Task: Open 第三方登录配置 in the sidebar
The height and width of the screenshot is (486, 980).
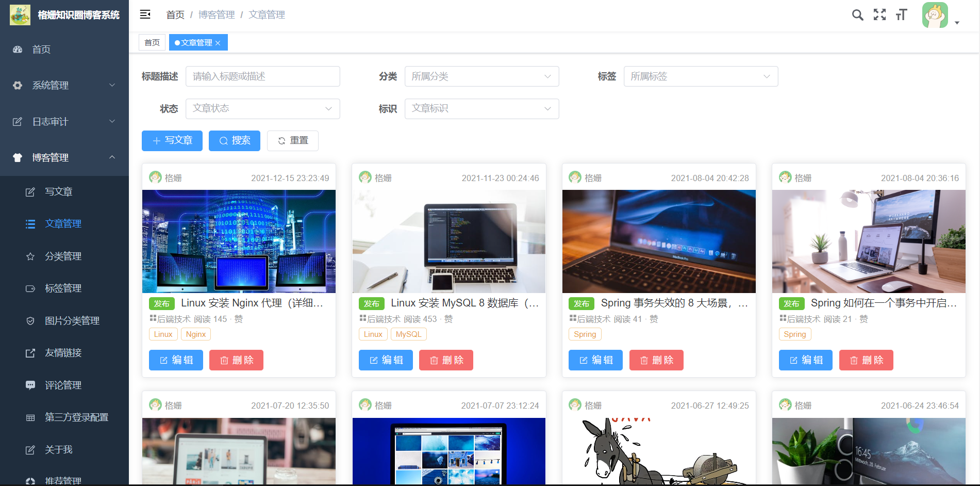Action: click(64, 417)
